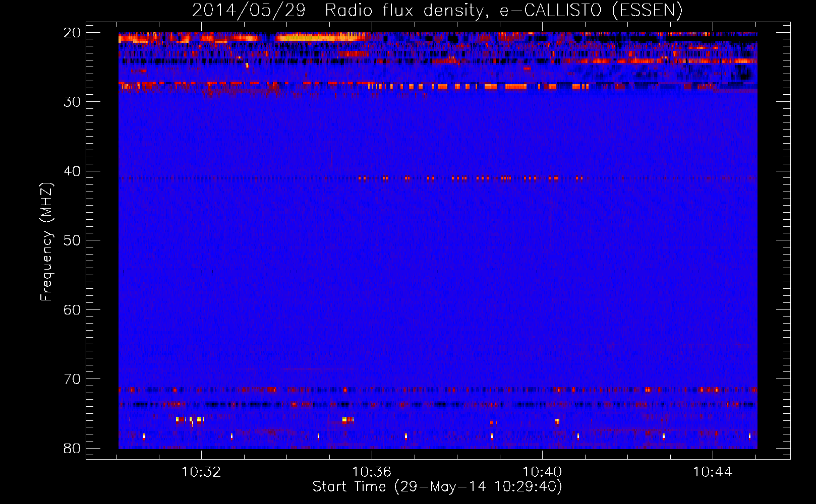This screenshot has height=504, width=816.
Task: Click the 60 frequency tick label
Action: [72, 310]
